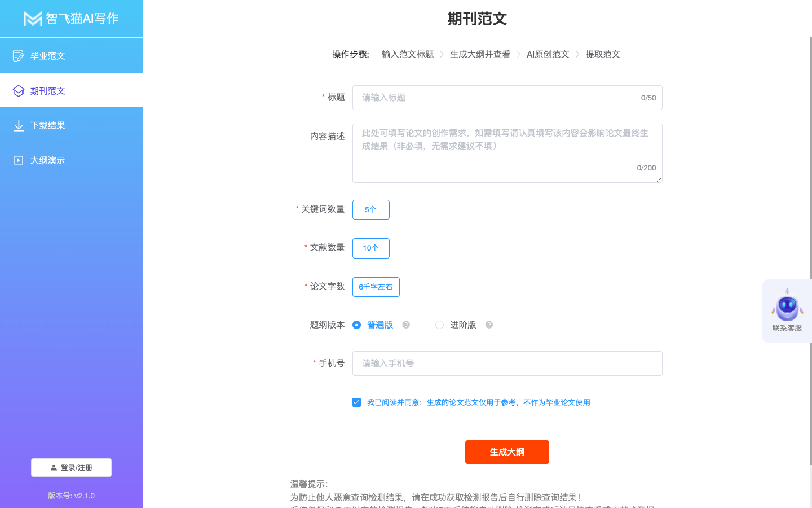
Task: Choose the 6千字左右 word count option
Action: 376,287
